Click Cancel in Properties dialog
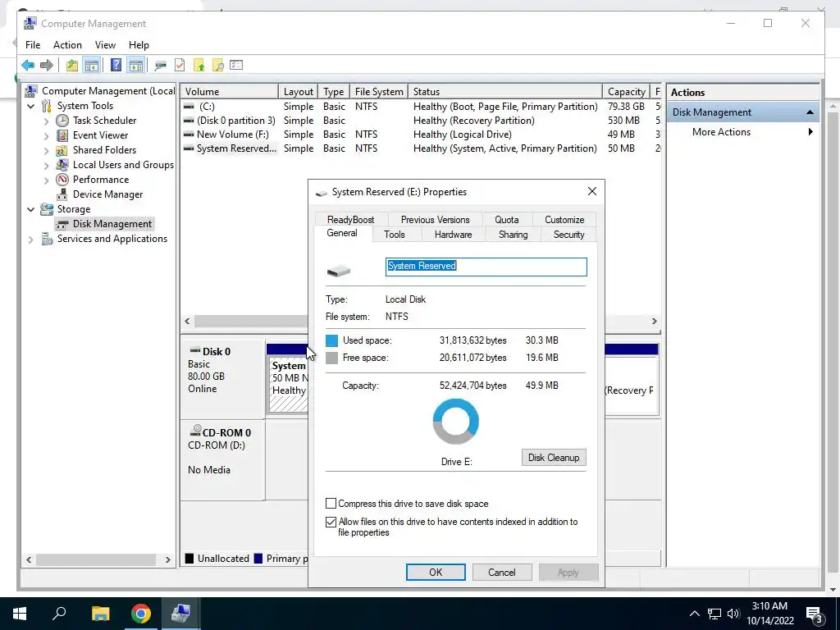Screen dimensions: 840x630 coord(502,572)
